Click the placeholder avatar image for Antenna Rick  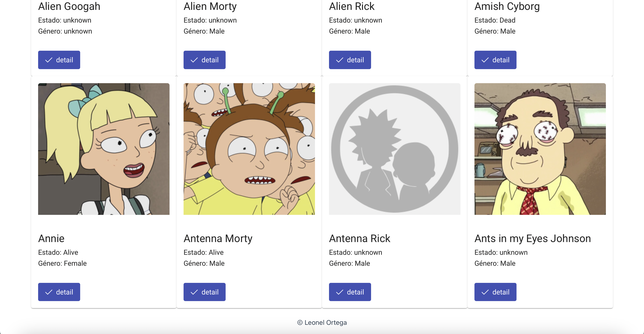pos(394,149)
